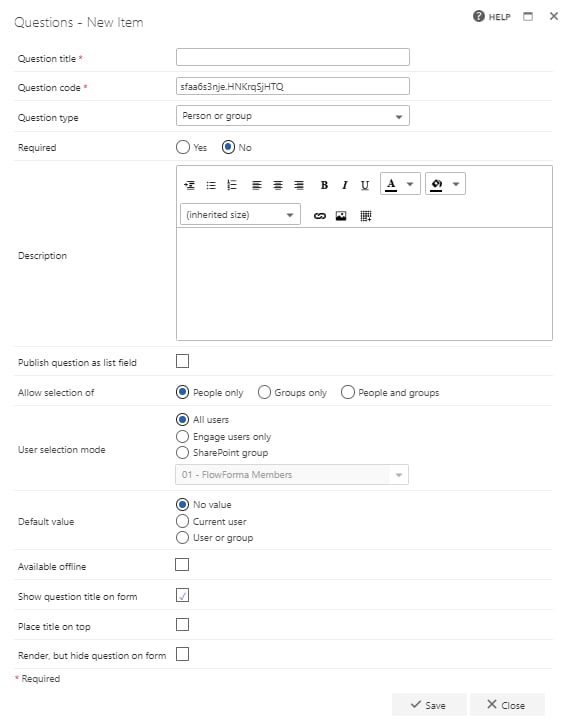Choose All users selection mode
Image resolution: width=569 pixels, height=722 pixels.
[x=183, y=419]
